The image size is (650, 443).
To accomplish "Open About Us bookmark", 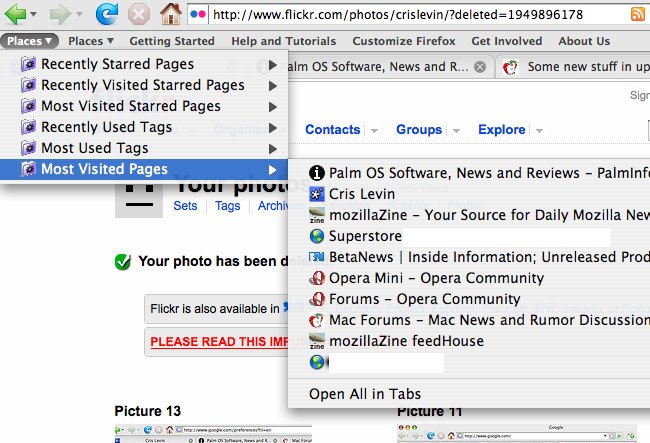I will tap(584, 41).
